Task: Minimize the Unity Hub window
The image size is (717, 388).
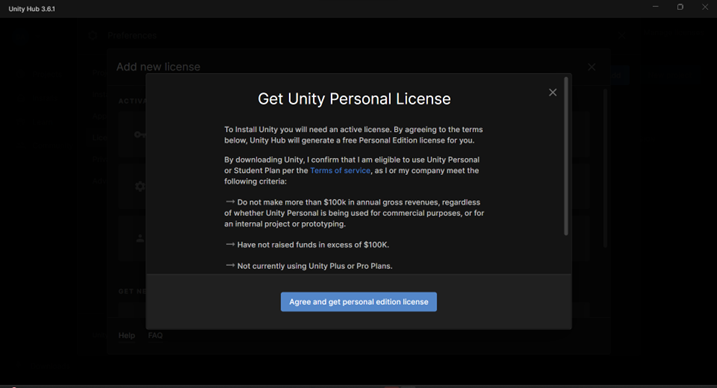Action: pyautogui.click(x=655, y=7)
